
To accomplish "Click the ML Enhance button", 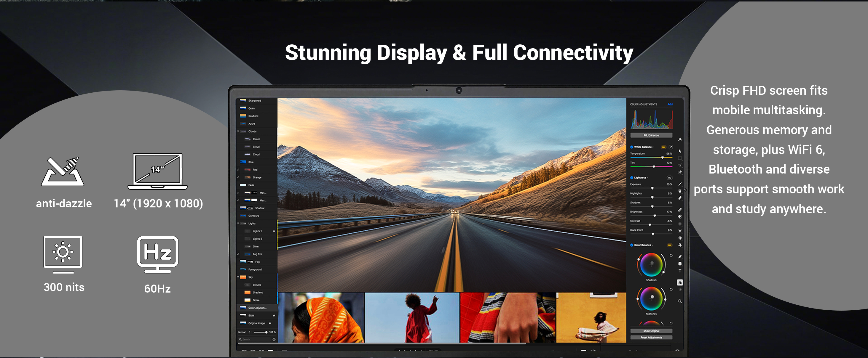I will coord(651,135).
